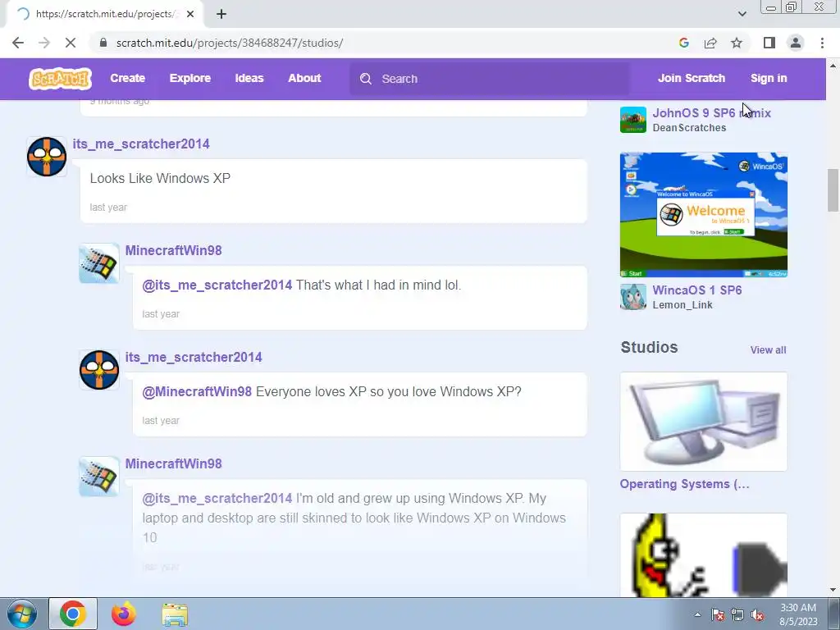Image resolution: width=840 pixels, height=630 pixels.
Task: Click @its_me_scratcher2014 mention in 'had in mind' reply
Action: click(217, 285)
